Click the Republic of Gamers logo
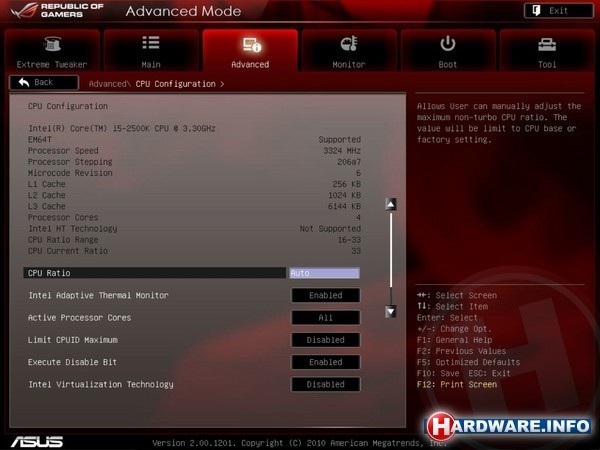 point(57,11)
